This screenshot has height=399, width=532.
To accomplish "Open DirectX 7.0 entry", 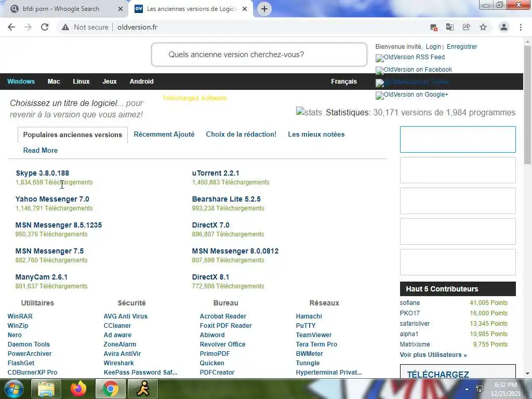I will [x=211, y=225].
